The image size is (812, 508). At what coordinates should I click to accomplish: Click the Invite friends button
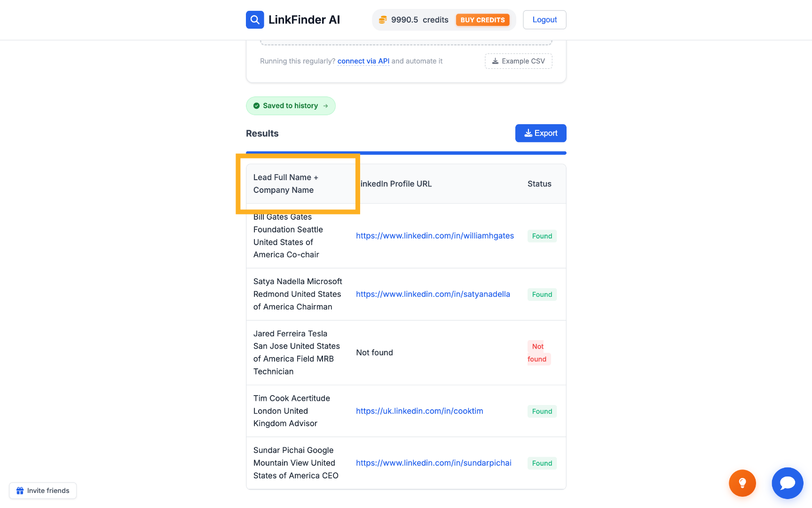click(x=43, y=491)
